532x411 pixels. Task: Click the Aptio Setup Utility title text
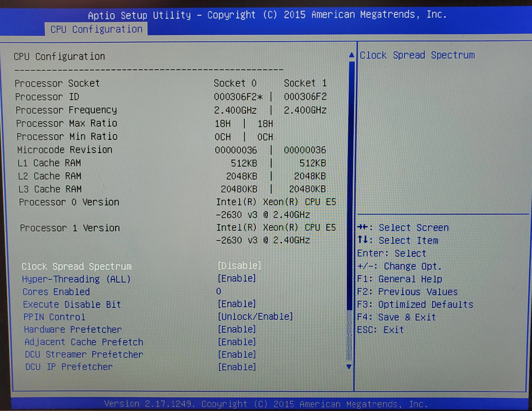pos(267,15)
